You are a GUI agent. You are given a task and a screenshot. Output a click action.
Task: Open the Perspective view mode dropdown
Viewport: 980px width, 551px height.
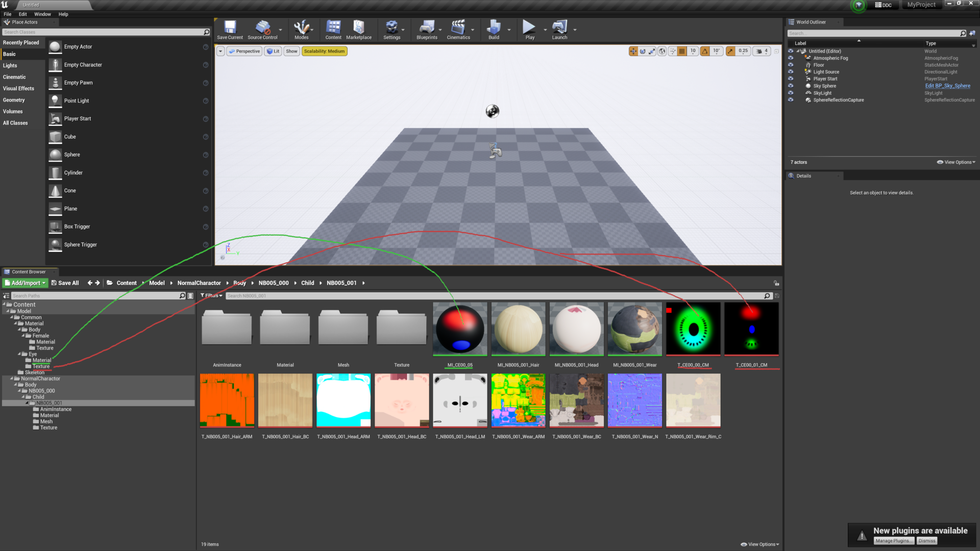(244, 51)
